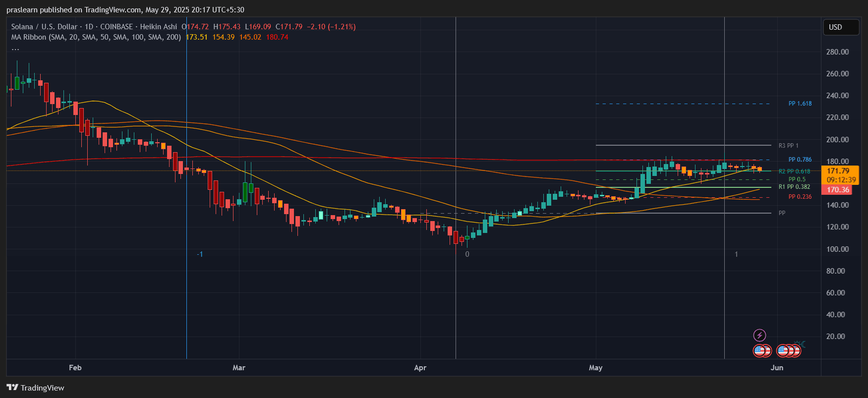Click the praslearn published header text
This screenshot has height=398, width=868.
pos(125,10)
